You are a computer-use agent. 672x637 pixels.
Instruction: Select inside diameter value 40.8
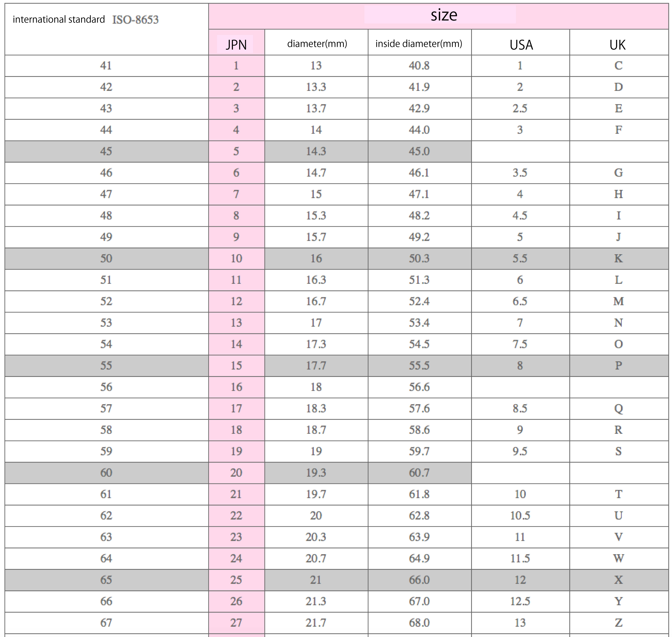click(419, 66)
